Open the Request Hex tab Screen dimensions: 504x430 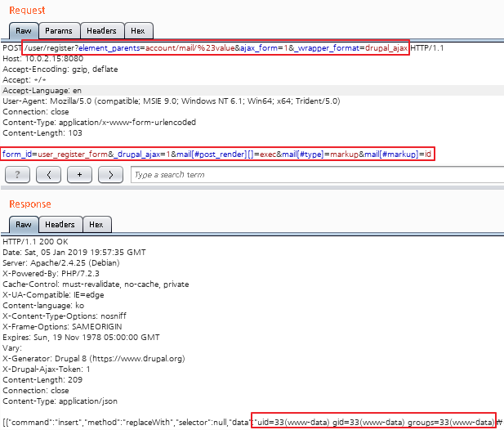(138, 31)
